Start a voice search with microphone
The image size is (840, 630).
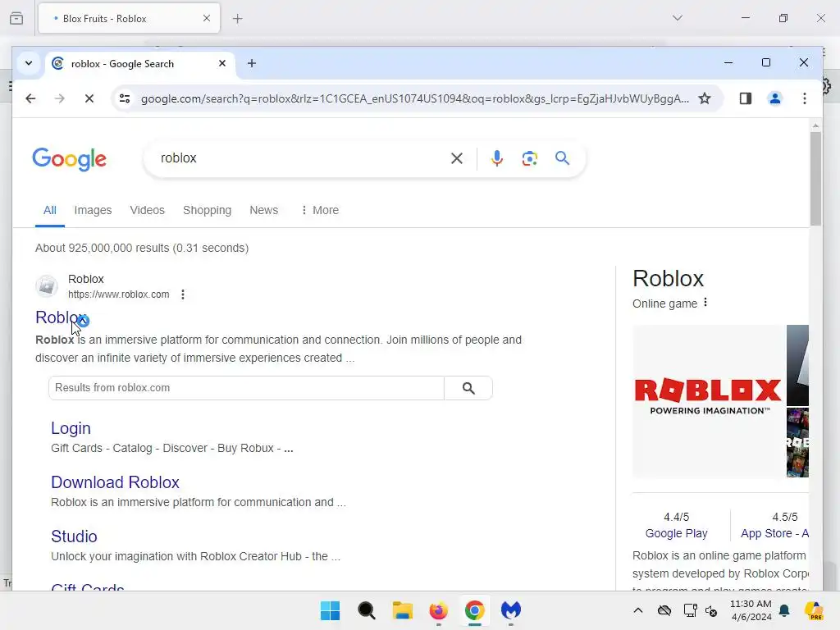(496, 158)
